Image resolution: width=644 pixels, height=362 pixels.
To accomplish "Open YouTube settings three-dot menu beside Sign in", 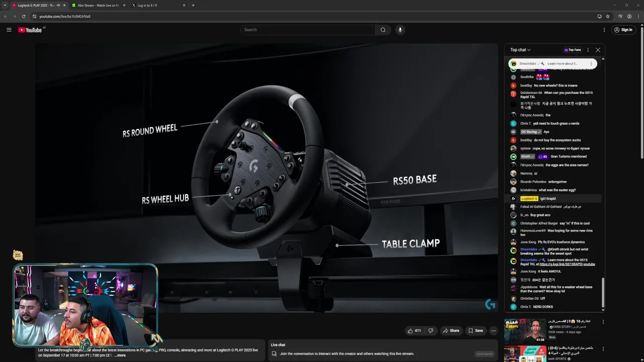I will (x=604, y=30).
